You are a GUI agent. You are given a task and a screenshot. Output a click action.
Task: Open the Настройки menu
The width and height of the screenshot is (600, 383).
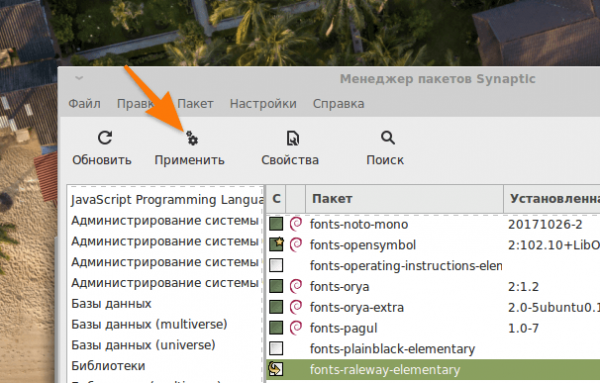(263, 104)
